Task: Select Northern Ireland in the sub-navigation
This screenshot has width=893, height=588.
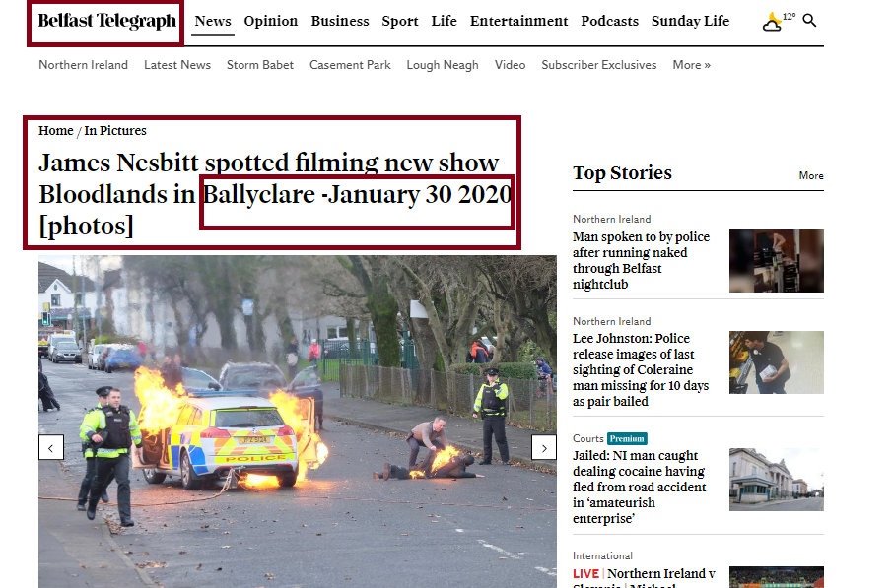Action: click(x=83, y=65)
